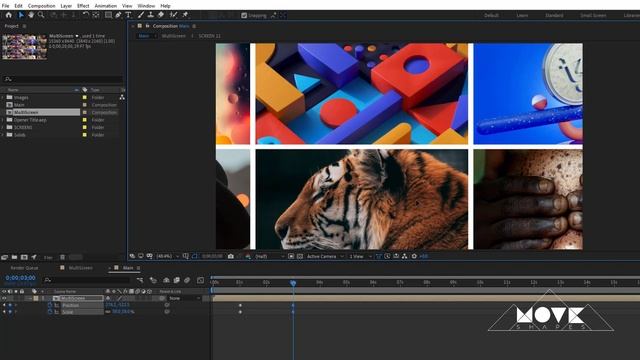Select the Clone Stamp tool
Screen dimensions: 640x360
click(151, 15)
